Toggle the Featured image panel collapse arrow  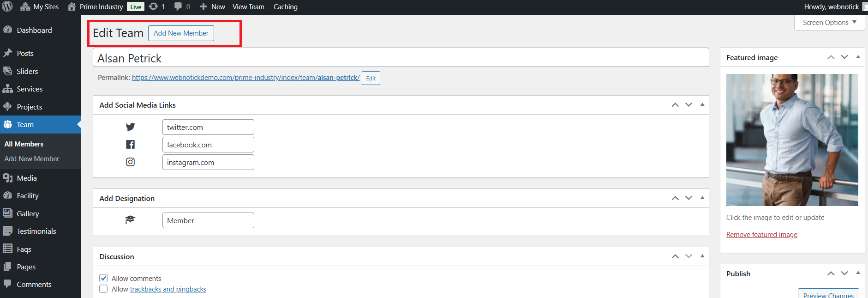point(858,57)
